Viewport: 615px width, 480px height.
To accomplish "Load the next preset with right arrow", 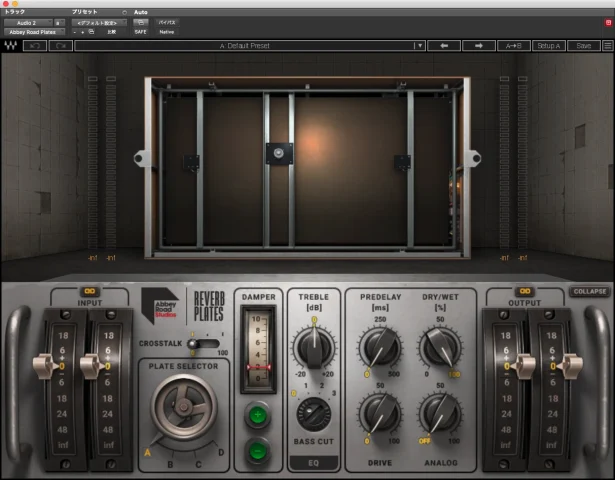I will click(479, 45).
